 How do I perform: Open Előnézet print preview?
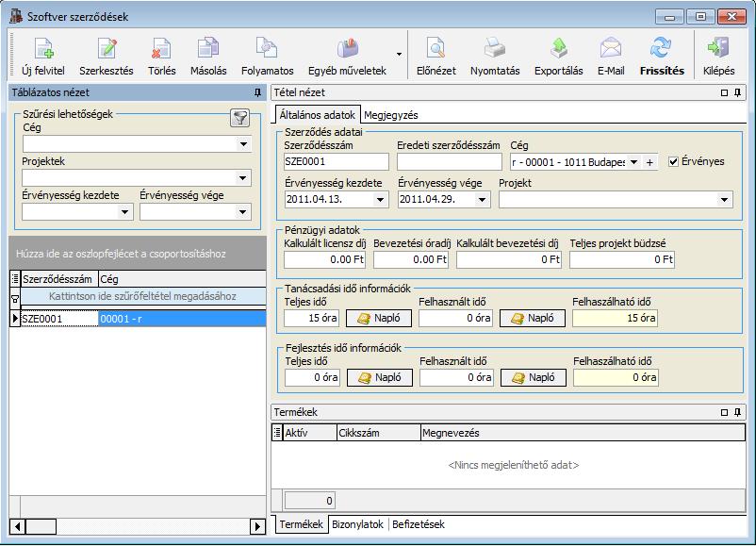pyautogui.click(x=436, y=49)
